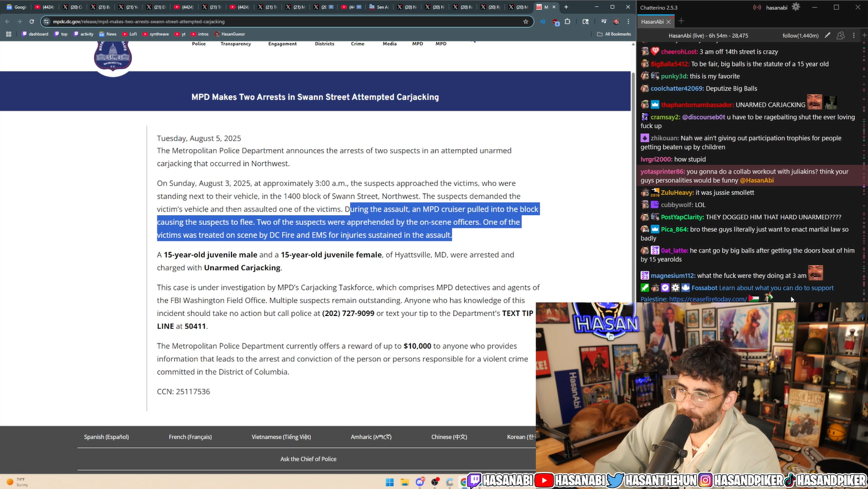Select Vietnamese (Tiếng Việt) language link

tap(281, 437)
